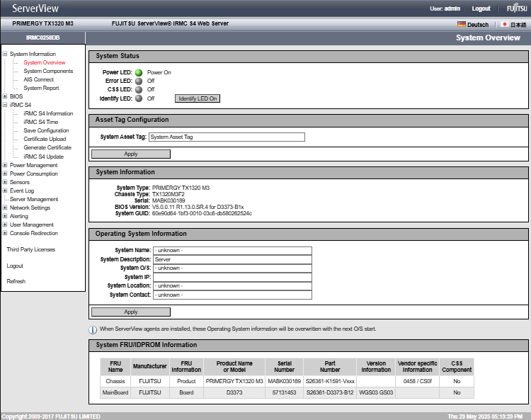Collapse the iRMC S4 tree node
Image resolution: width=531 pixels, height=420 pixels.
coord(5,105)
